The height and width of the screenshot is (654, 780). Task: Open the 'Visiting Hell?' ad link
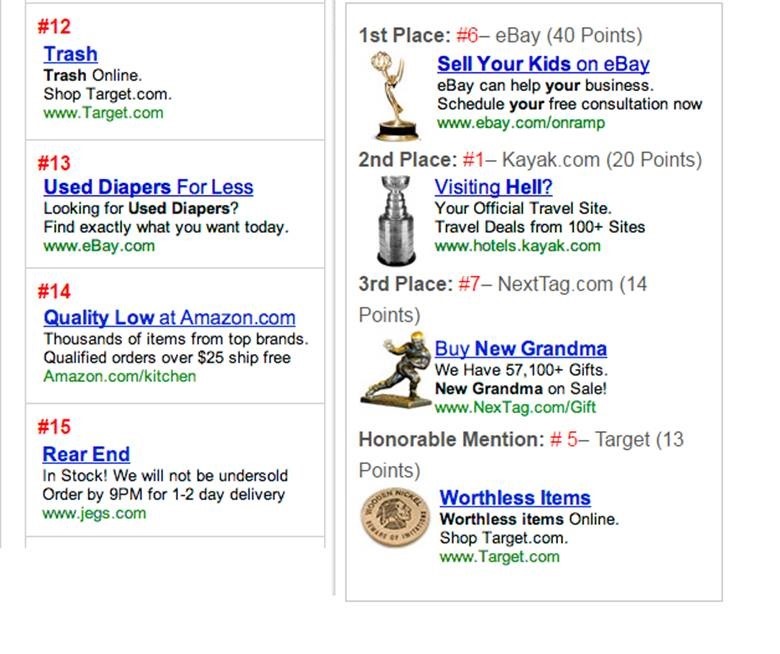(493, 187)
